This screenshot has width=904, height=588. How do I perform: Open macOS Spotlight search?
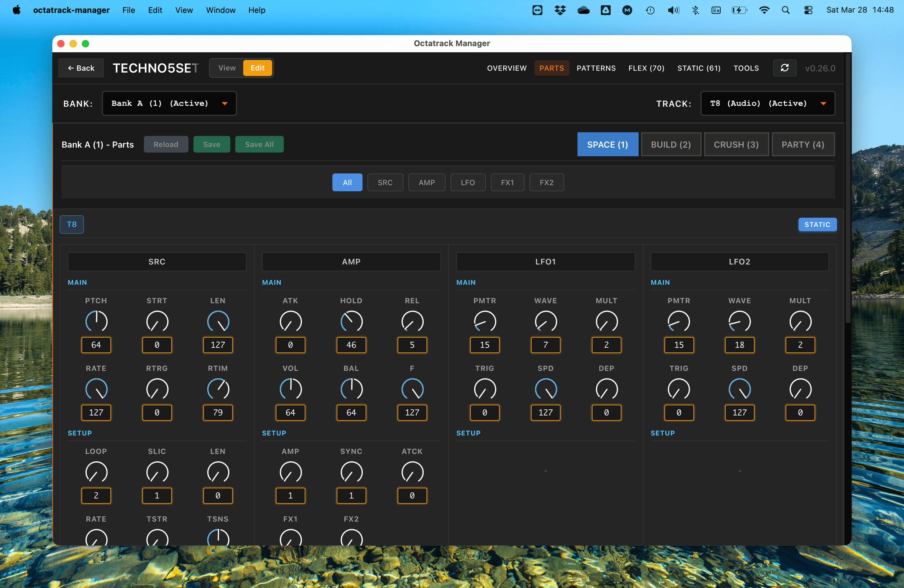click(786, 10)
